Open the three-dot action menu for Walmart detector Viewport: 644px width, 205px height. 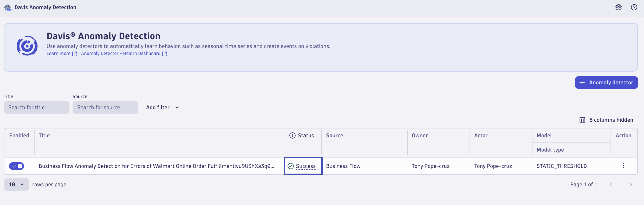click(623, 166)
